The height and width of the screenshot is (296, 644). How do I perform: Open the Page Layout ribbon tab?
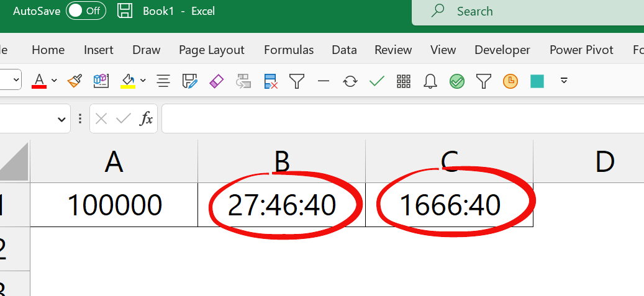[x=212, y=50]
